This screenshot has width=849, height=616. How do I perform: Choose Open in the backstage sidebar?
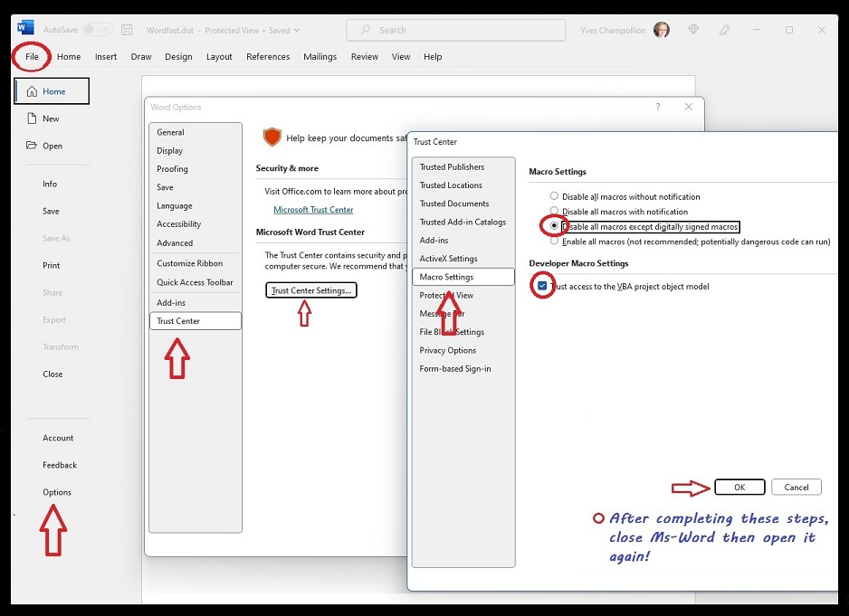(x=52, y=146)
